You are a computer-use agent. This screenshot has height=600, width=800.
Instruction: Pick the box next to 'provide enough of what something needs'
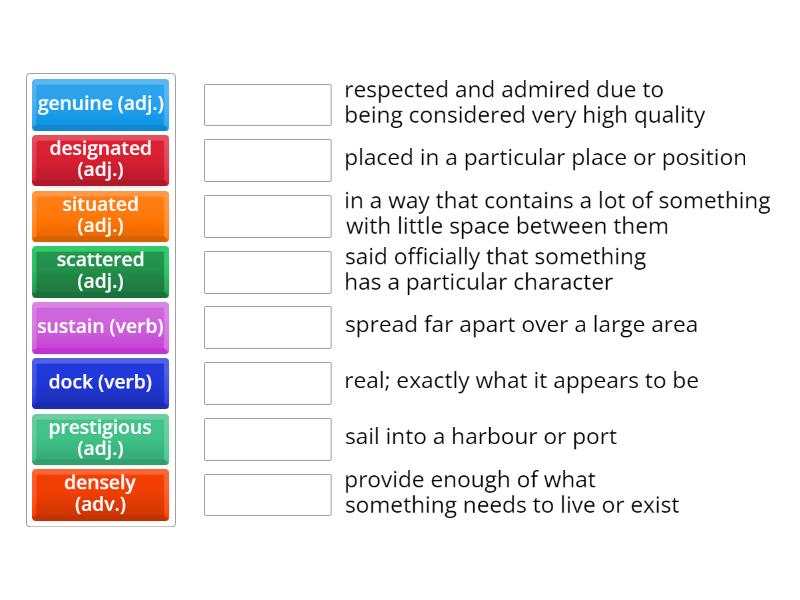267,494
